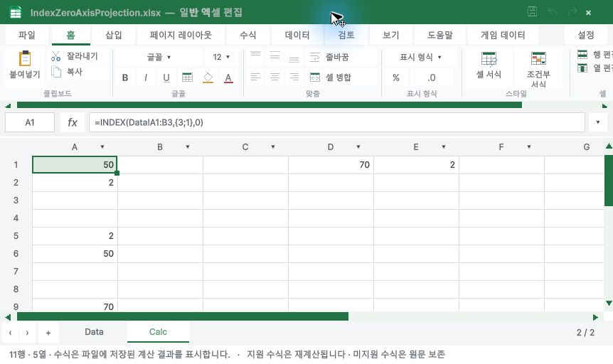613x364 pixels.
Task: Go to previous sheet arrow
Action: pyautogui.click(x=10, y=333)
